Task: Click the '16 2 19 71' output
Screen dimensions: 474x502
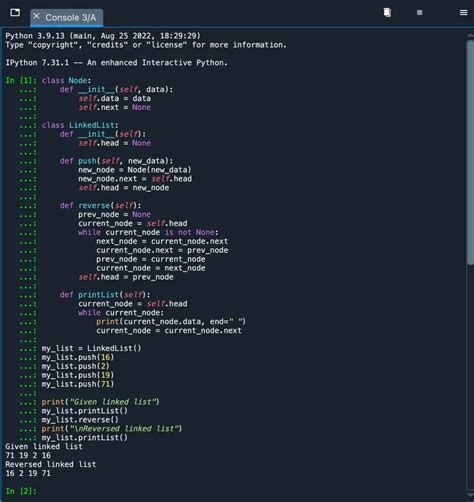Action: 28,473
